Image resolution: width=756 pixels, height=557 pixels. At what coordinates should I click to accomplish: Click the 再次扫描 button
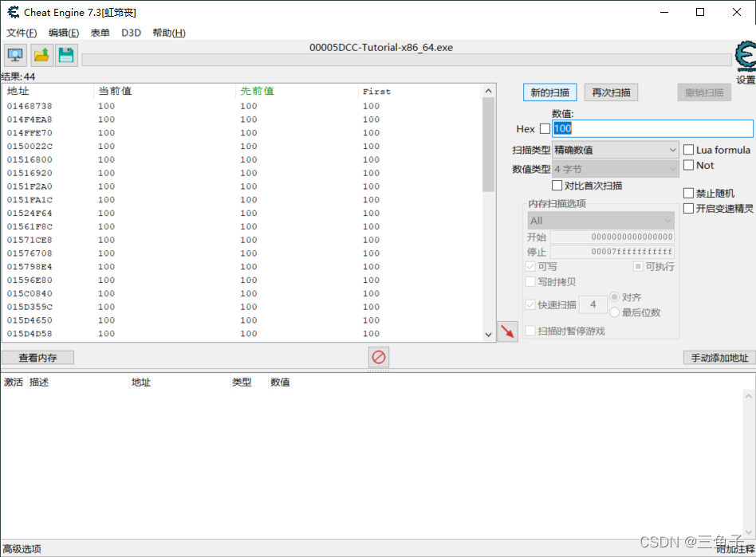pyautogui.click(x=612, y=92)
